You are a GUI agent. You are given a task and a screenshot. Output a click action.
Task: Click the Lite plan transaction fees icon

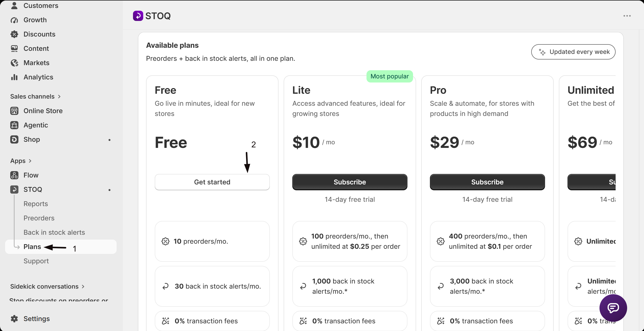tap(303, 321)
